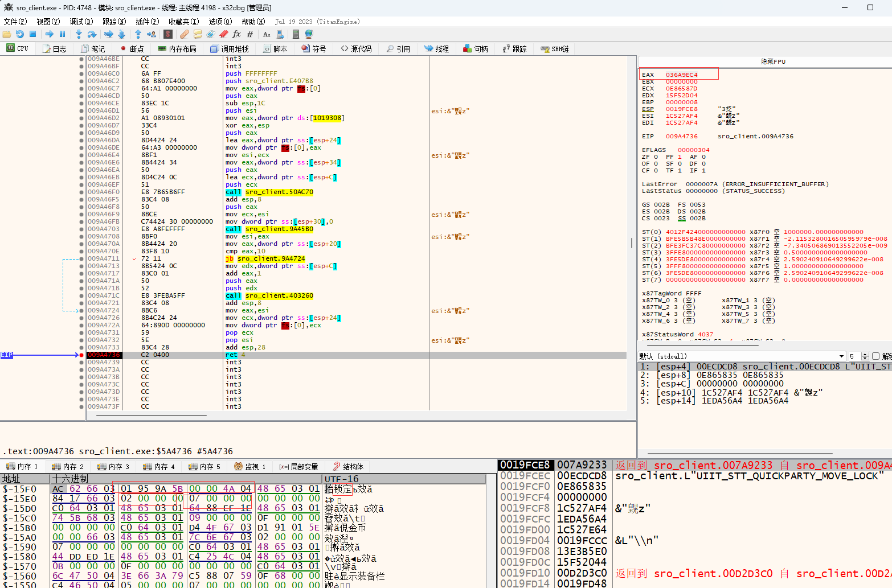Pause execution with the pause icon
The height and width of the screenshot is (588, 892).
click(62, 34)
